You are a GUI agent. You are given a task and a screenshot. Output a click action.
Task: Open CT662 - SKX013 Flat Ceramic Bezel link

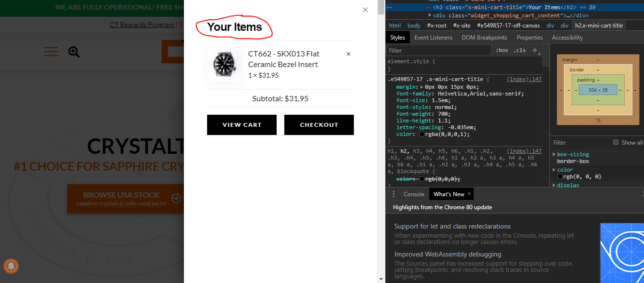(x=284, y=59)
